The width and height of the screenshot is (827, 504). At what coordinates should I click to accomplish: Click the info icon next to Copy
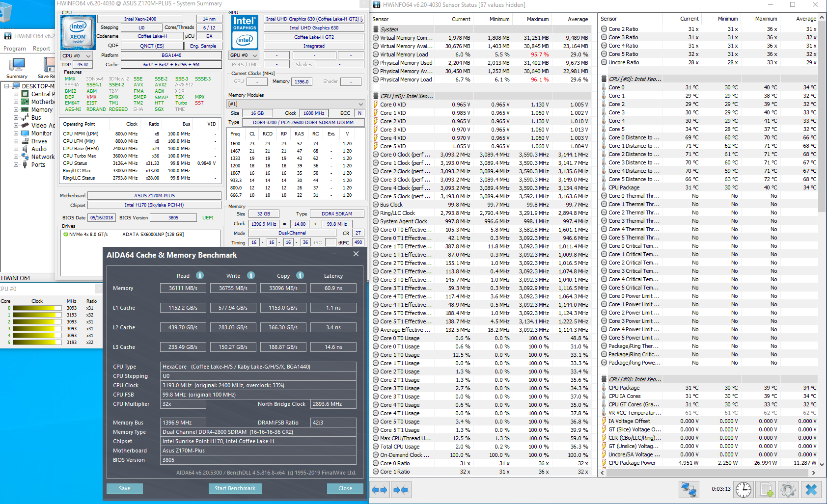tap(300, 275)
